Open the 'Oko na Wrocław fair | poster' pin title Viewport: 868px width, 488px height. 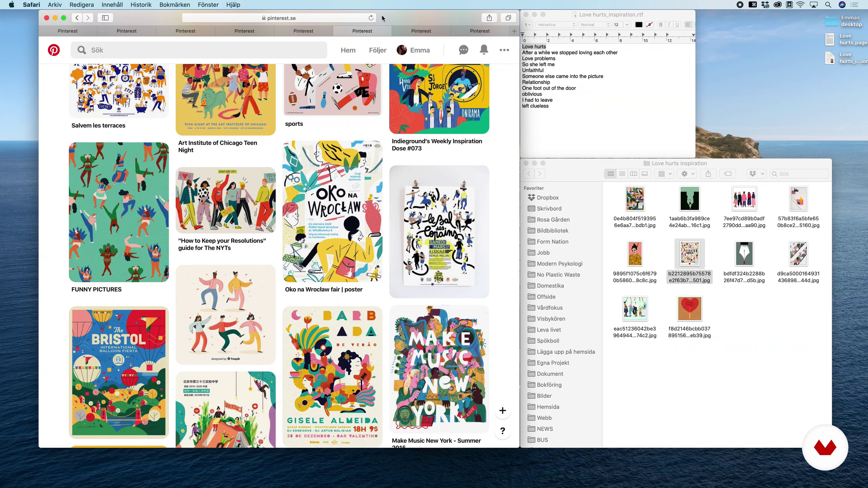click(323, 289)
